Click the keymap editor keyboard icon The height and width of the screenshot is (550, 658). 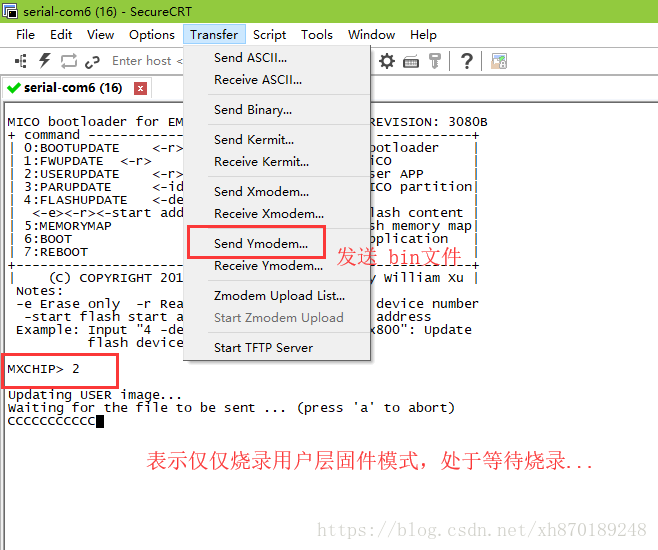pyautogui.click(x=411, y=62)
